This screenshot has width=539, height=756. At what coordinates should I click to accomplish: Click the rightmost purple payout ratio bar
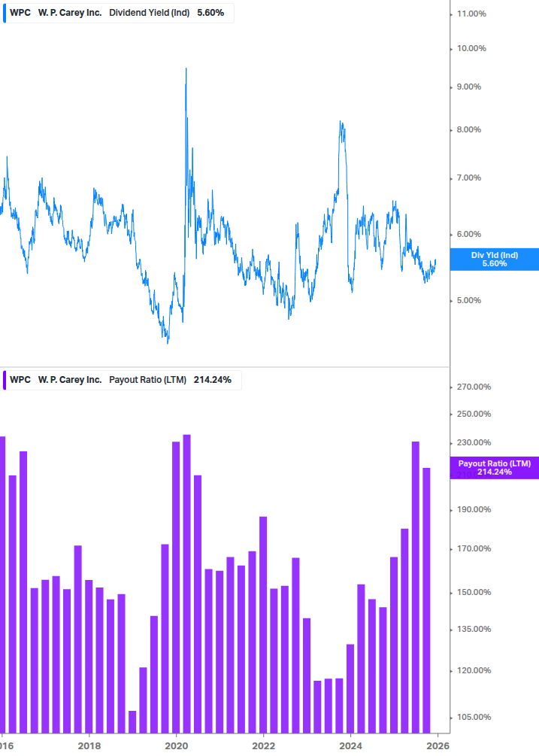coord(426,600)
